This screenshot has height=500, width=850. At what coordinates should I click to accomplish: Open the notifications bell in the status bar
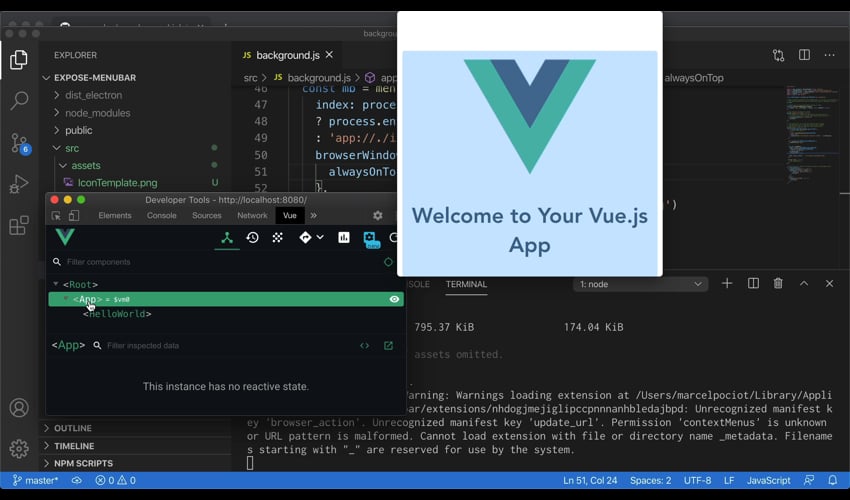[x=833, y=480]
